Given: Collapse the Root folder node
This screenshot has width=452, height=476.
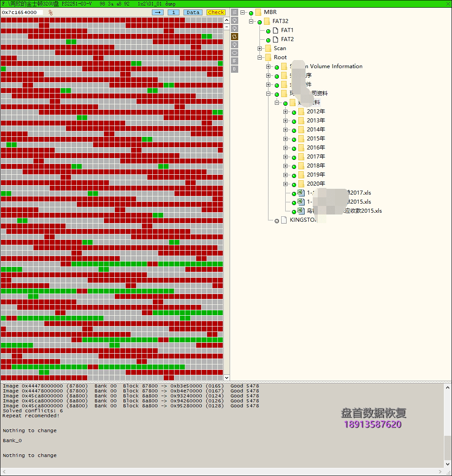Looking at the screenshot, I should [x=259, y=57].
